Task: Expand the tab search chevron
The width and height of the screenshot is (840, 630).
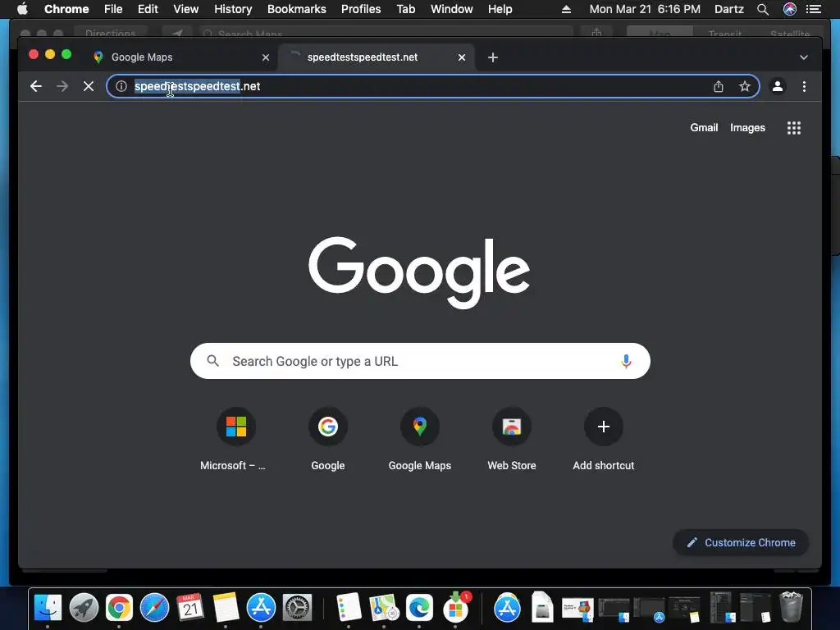Action: click(804, 57)
